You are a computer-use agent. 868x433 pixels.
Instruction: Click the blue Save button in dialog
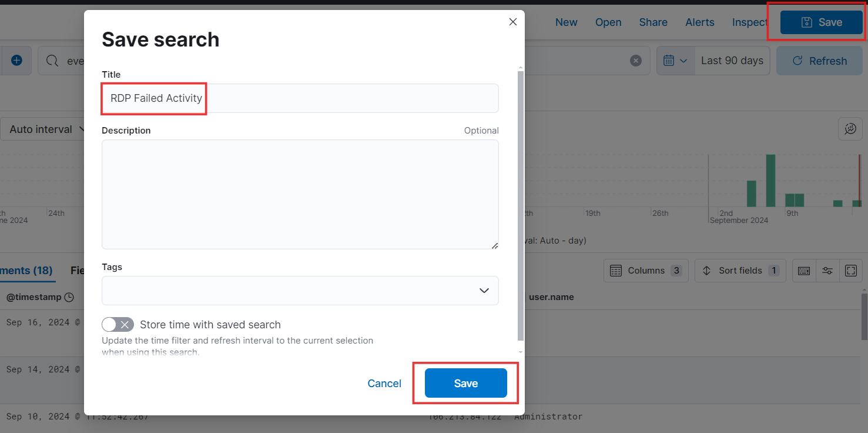coord(466,383)
